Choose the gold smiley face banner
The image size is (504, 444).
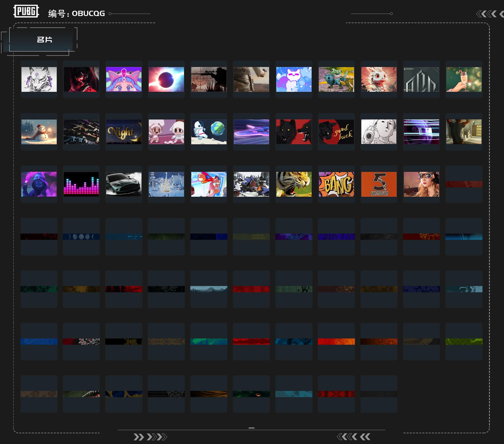(81, 289)
